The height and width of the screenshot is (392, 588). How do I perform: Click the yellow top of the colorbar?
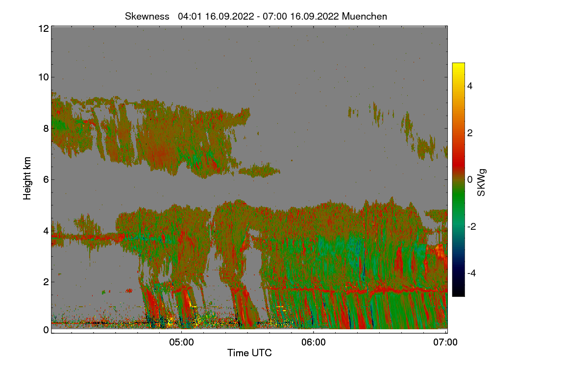tap(458, 67)
